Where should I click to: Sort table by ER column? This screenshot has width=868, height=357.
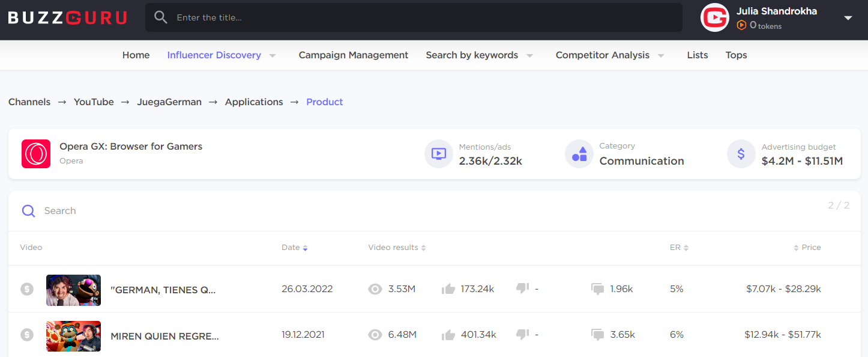pos(679,248)
